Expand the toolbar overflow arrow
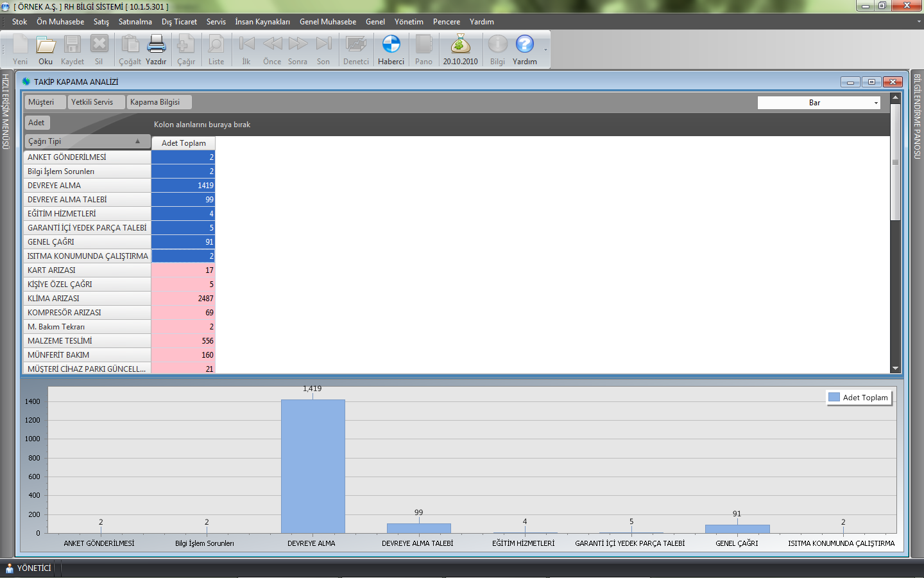Screen dimensions: 924x578 546,50
